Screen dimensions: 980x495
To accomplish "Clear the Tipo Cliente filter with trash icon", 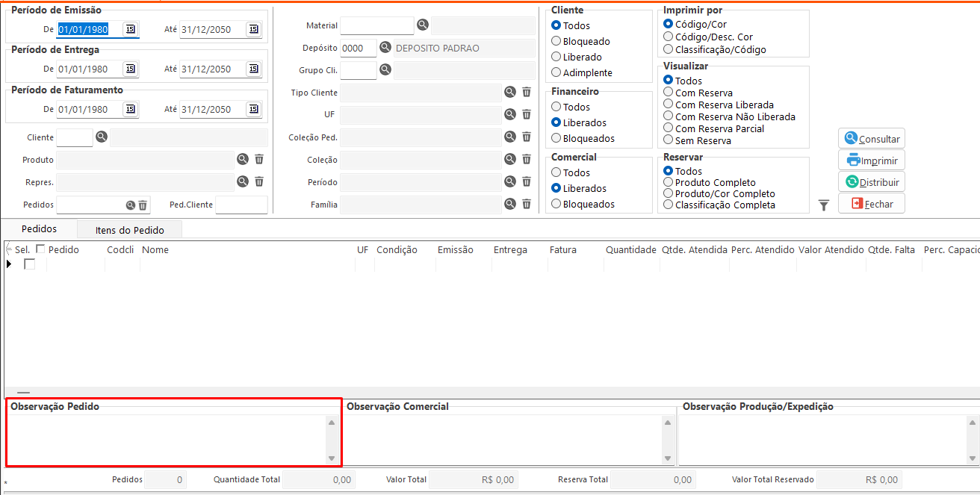I will pos(527,92).
